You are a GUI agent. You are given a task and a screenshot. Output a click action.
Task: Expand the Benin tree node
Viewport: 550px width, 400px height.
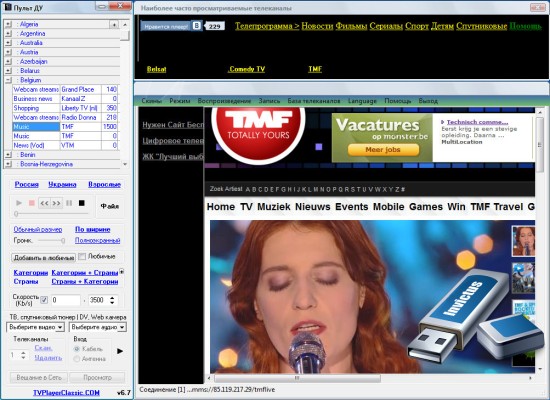click(x=8, y=155)
